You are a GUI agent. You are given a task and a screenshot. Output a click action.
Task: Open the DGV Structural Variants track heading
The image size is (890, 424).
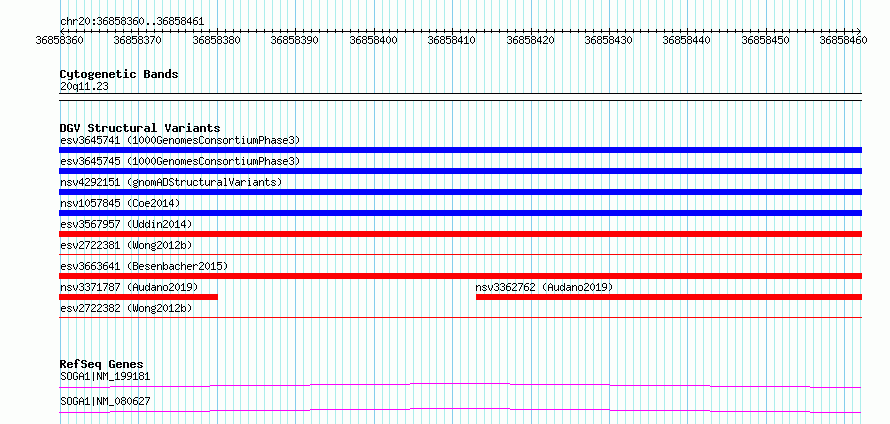140,128
